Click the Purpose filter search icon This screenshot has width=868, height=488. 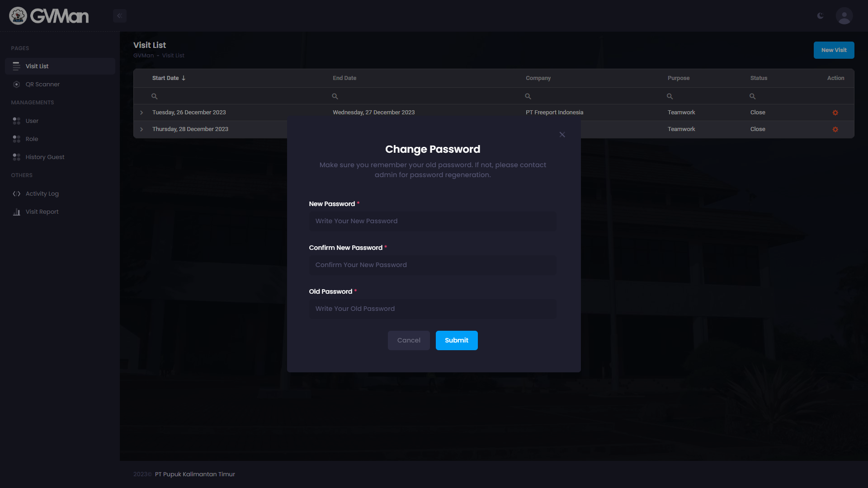(x=670, y=96)
